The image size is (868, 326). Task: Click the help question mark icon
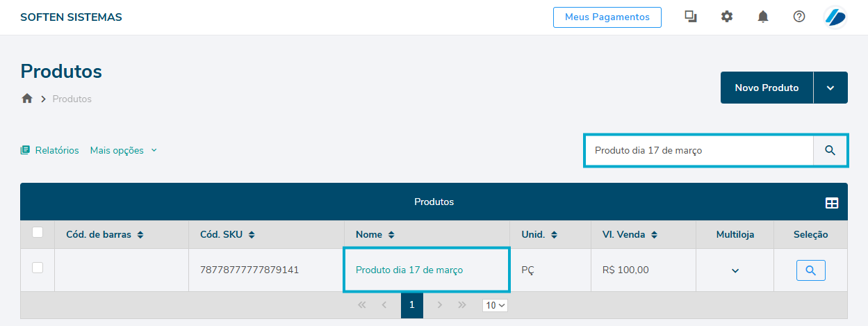point(799,17)
